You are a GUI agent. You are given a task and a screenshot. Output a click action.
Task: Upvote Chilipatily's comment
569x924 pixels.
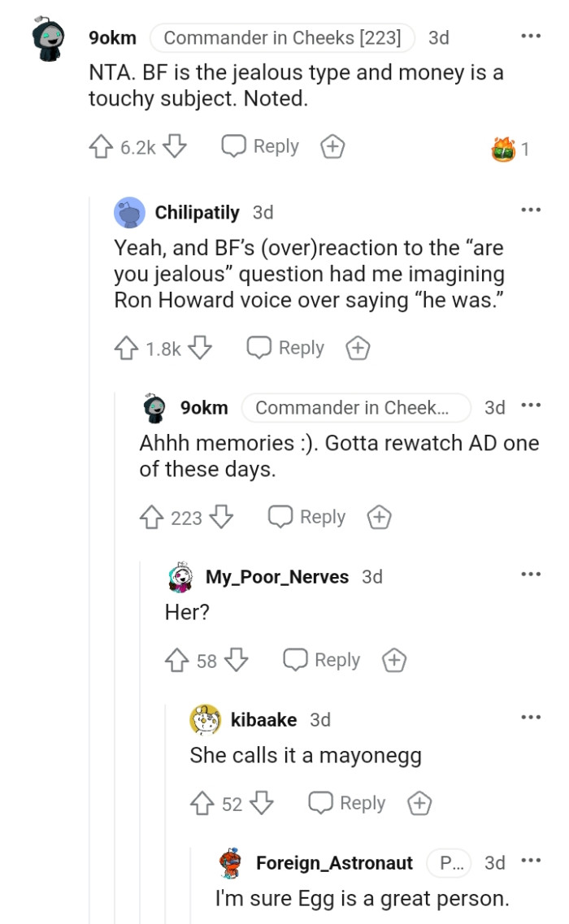pos(126,348)
